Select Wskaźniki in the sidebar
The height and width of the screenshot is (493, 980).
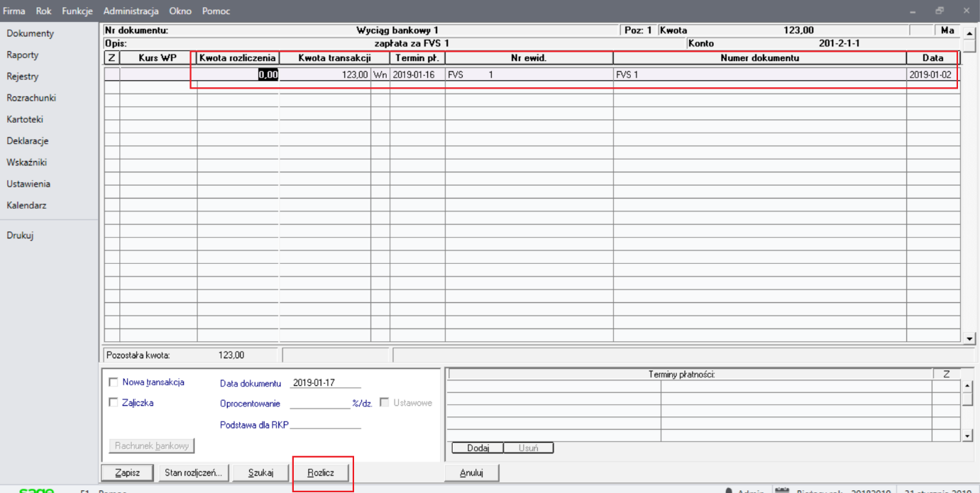(x=27, y=162)
